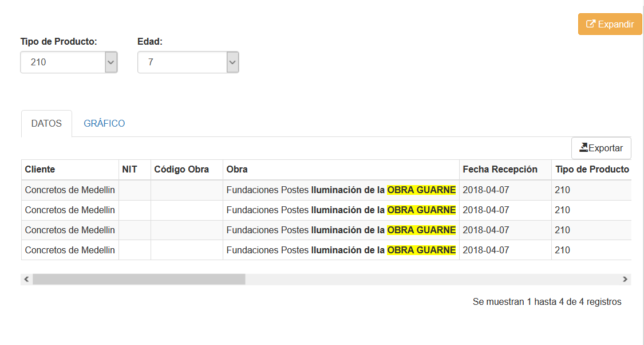Viewport: 644px width, 345px height.
Task: Click the last row's Obra cell
Action: click(x=341, y=250)
